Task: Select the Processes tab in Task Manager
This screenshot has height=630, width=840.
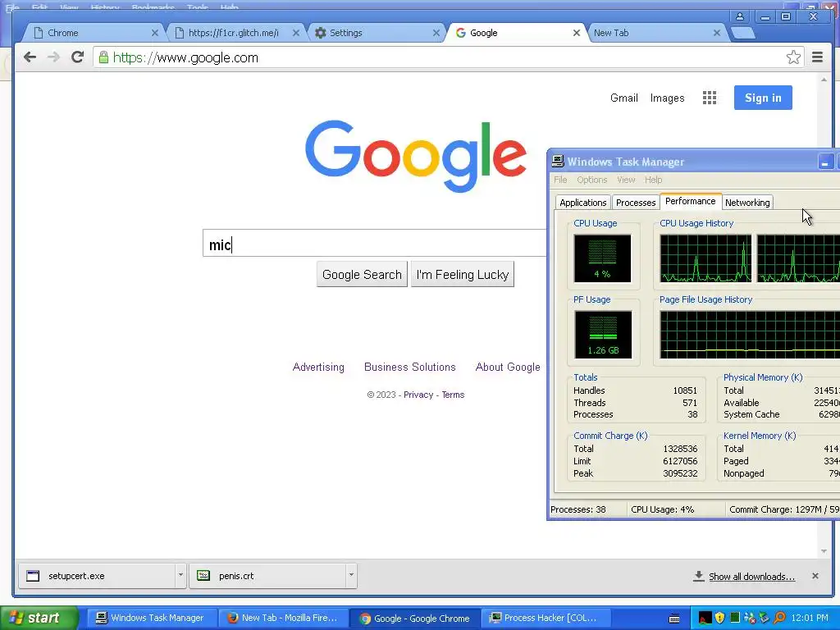Action: [x=636, y=203]
